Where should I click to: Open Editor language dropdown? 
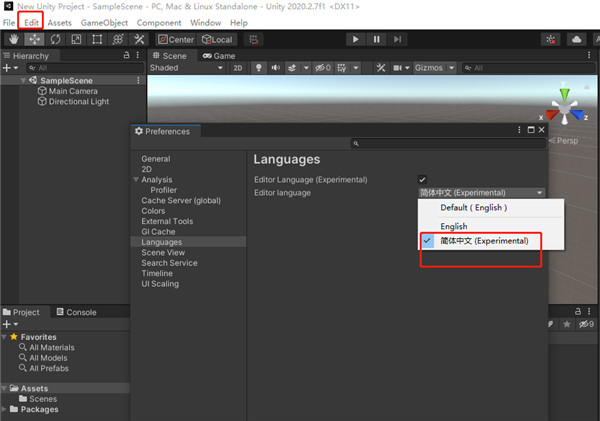click(x=481, y=193)
